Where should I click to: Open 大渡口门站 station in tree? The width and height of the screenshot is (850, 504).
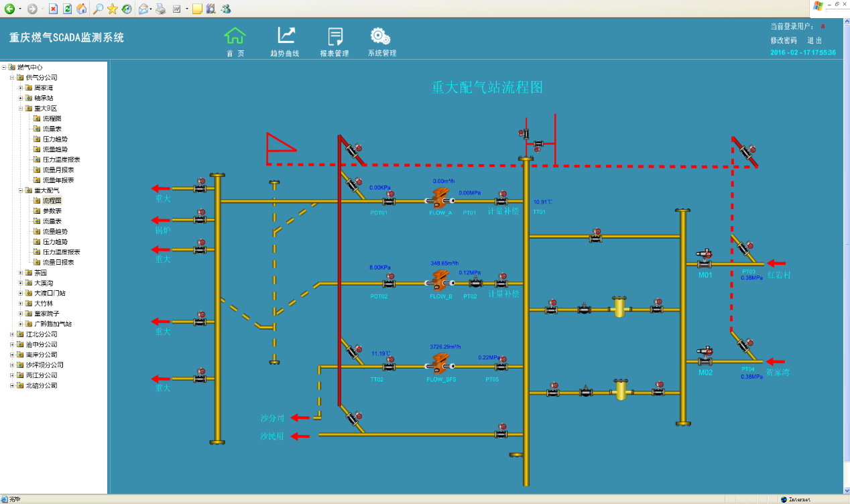coord(50,293)
